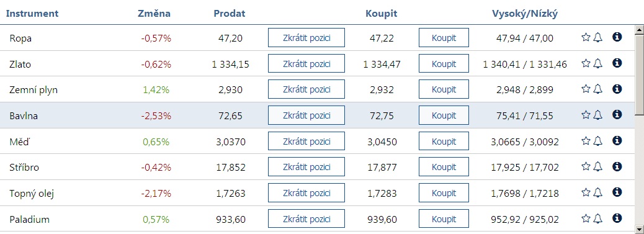
Task: Click Zkrátit pozici for Zlato
Action: coord(306,64)
